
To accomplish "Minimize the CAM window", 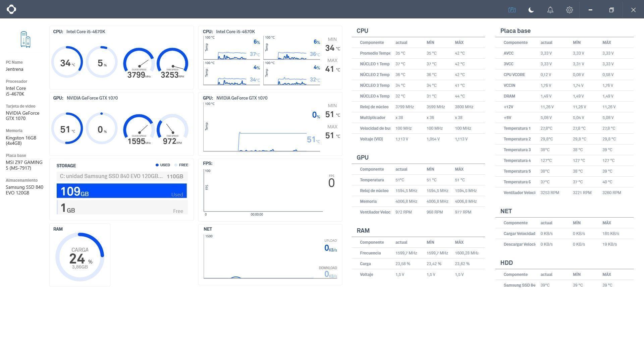I will (x=590, y=10).
